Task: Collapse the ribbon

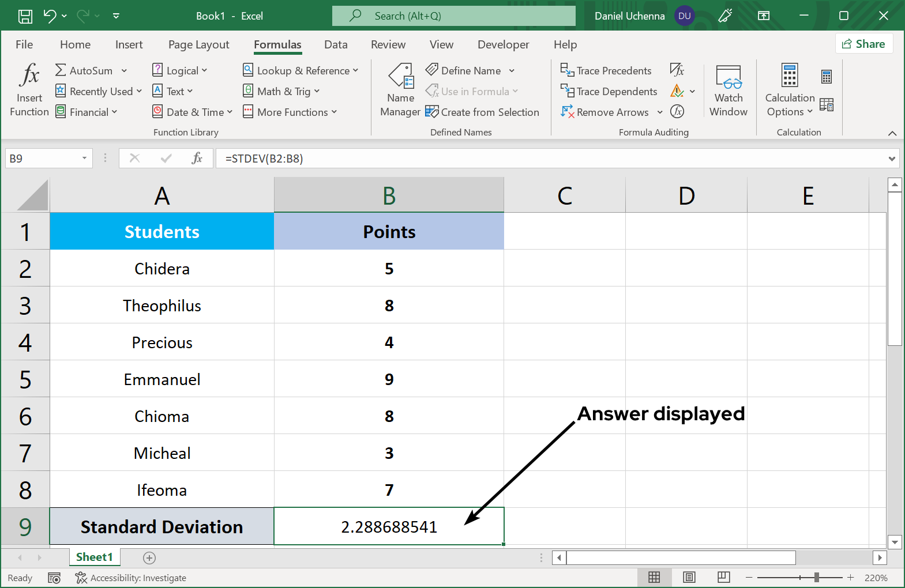Action: (892, 133)
